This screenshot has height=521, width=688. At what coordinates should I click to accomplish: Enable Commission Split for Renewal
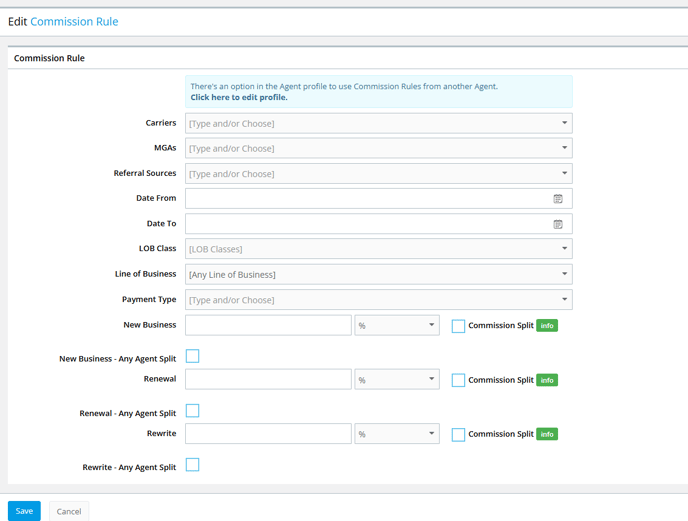tap(458, 380)
